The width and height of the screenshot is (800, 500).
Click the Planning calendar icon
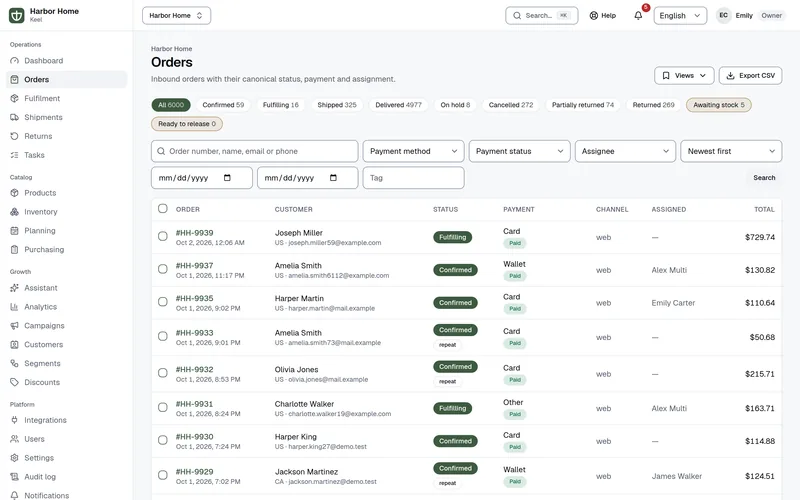pos(14,231)
